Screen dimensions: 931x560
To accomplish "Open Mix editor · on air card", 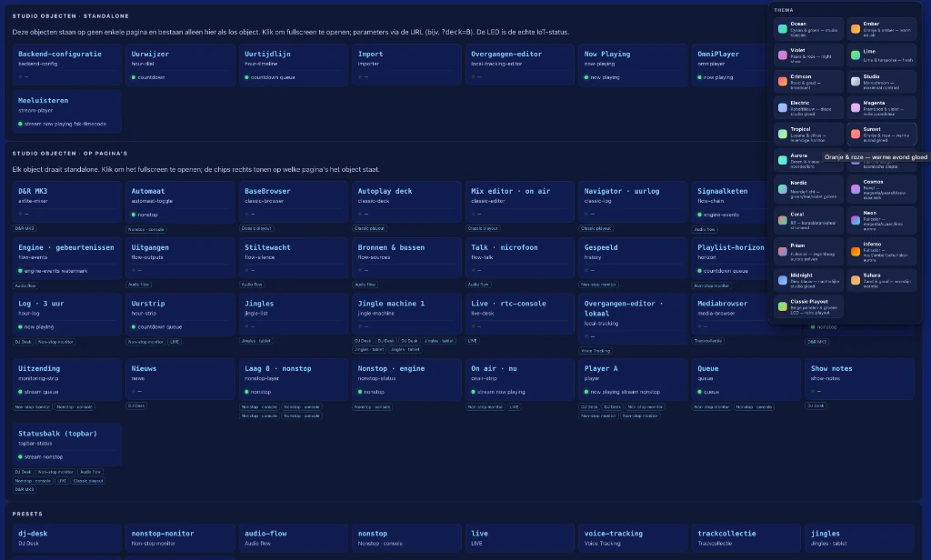I will pyautogui.click(x=520, y=202).
